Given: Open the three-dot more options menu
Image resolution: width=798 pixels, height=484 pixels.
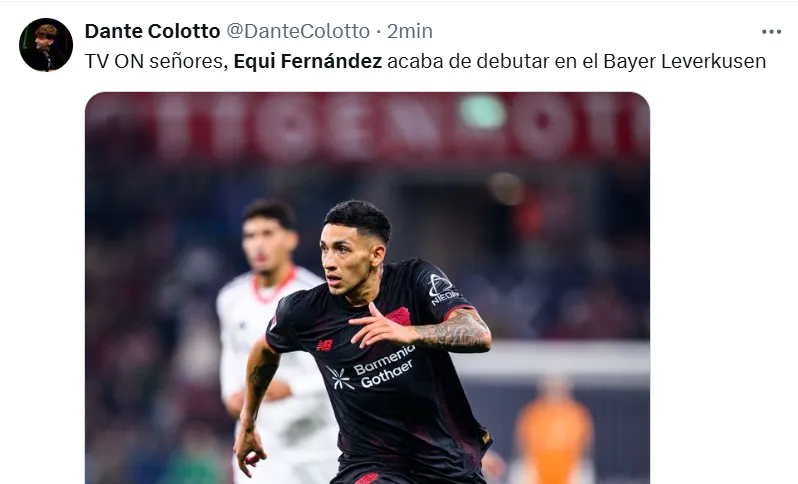Looking at the screenshot, I should 771,32.
